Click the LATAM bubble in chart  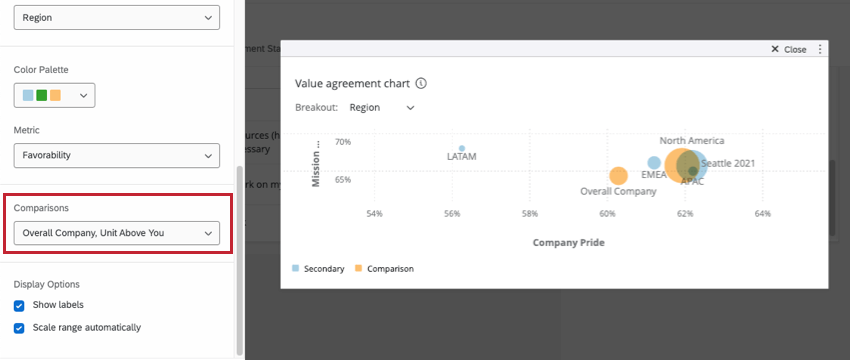(462, 148)
